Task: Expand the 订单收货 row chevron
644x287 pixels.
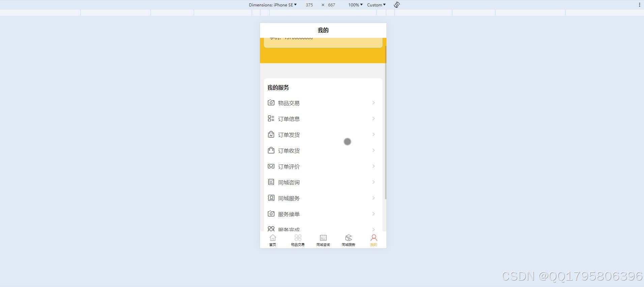Action: point(374,150)
